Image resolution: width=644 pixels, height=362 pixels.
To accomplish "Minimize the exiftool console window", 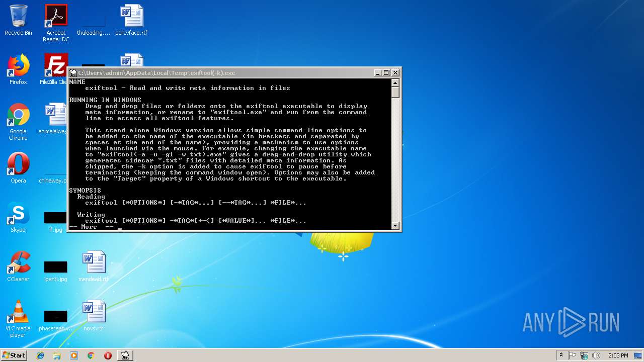I will [378, 73].
